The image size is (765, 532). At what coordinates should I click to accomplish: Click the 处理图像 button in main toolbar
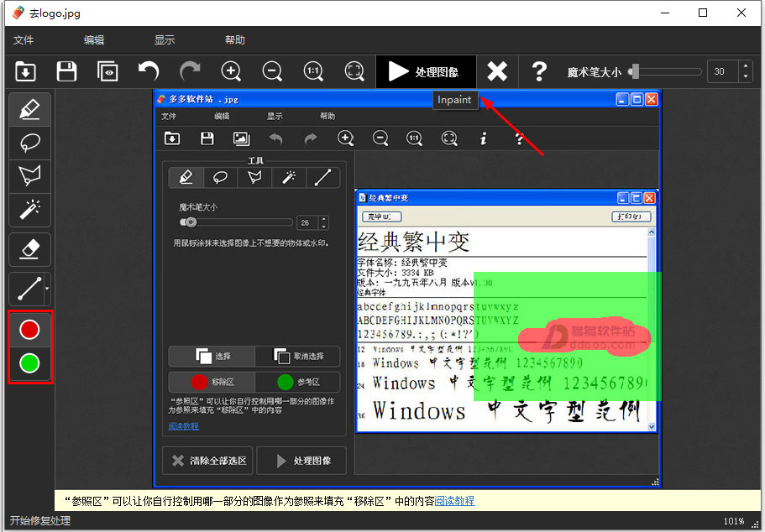[426, 71]
